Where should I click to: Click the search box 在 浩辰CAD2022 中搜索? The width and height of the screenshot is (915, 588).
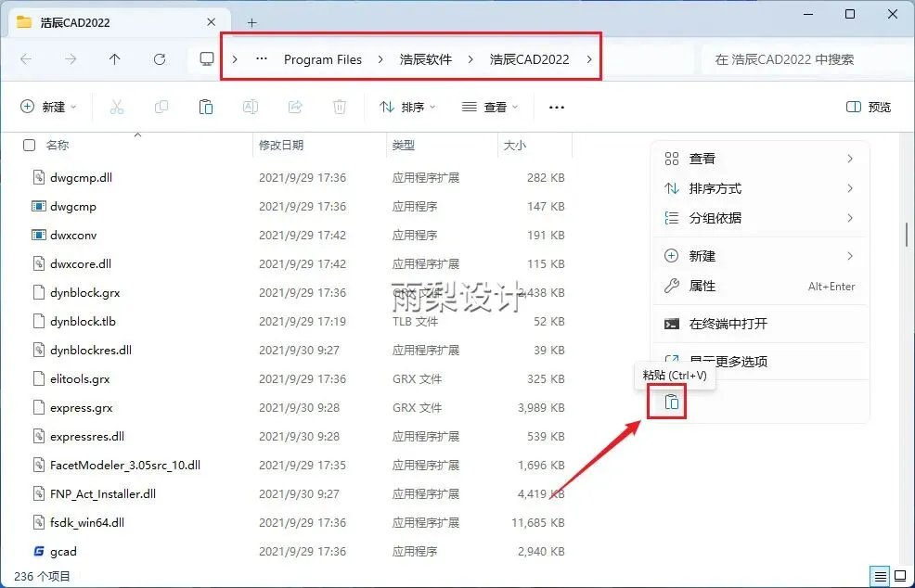tap(804, 59)
